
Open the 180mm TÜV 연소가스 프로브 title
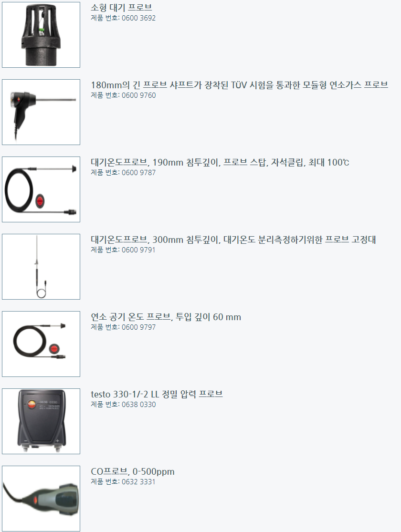[x=239, y=85]
